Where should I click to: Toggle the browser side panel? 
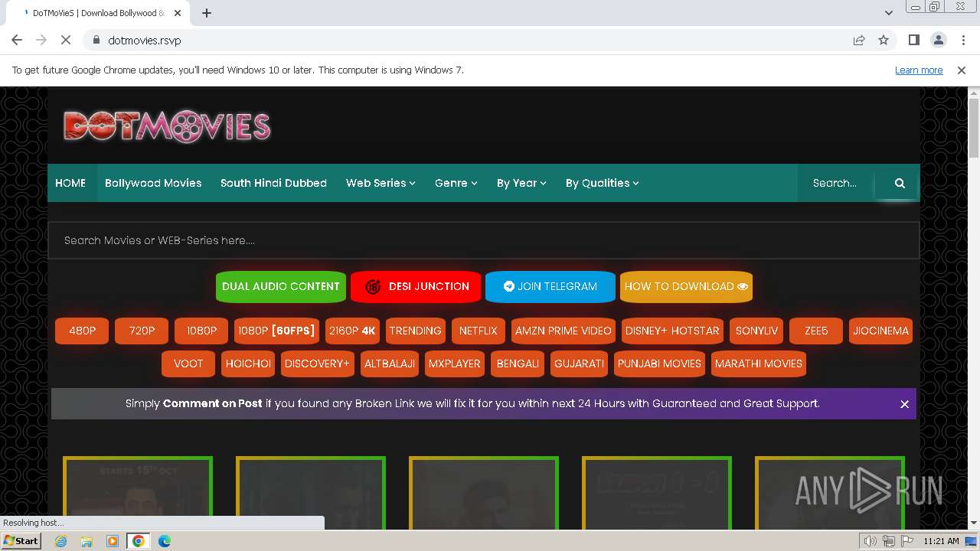point(913,40)
